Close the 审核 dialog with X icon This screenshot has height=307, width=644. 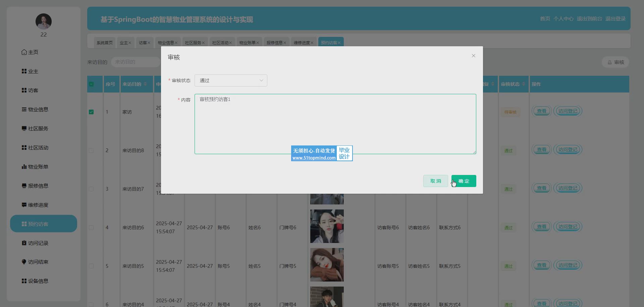point(473,56)
